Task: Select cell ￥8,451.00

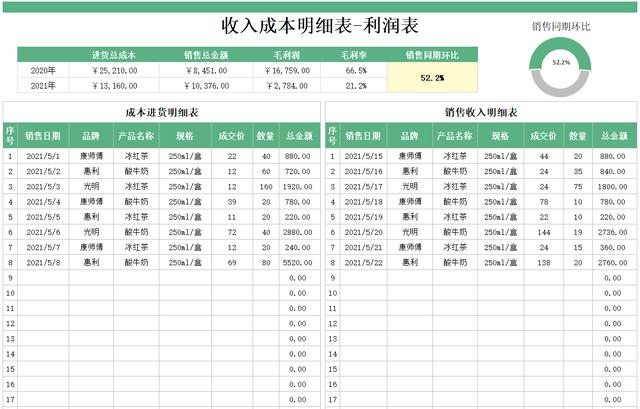Action: pyautogui.click(x=206, y=70)
